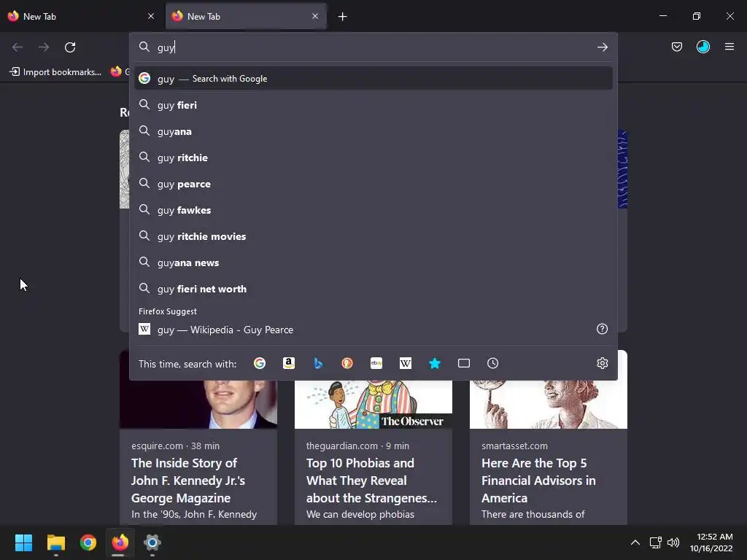Click the network tray icon
The image size is (747, 560).
pyautogui.click(x=656, y=542)
